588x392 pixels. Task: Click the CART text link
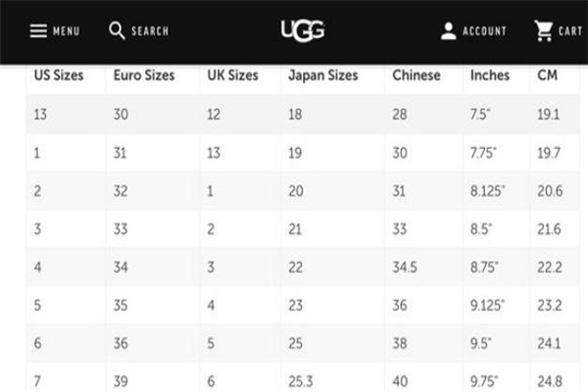coord(570,31)
